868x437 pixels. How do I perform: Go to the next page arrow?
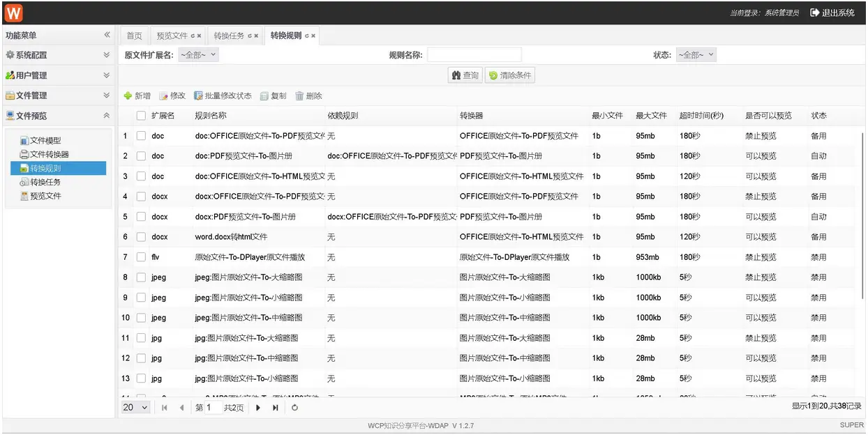(258, 408)
